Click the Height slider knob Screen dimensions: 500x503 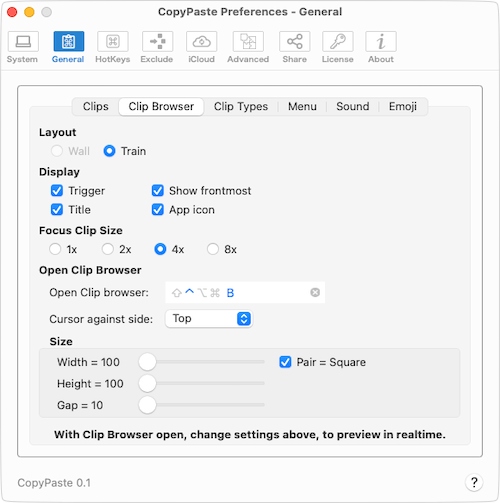[x=147, y=384]
